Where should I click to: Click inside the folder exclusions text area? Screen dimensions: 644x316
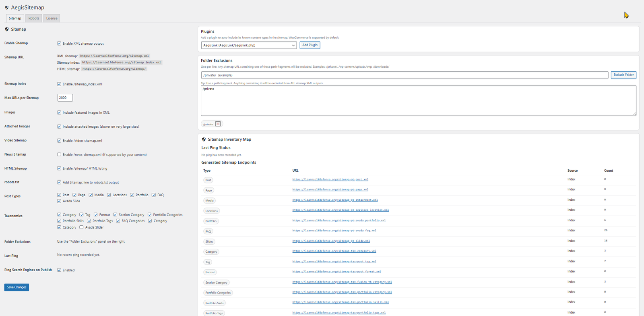(418, 101)
